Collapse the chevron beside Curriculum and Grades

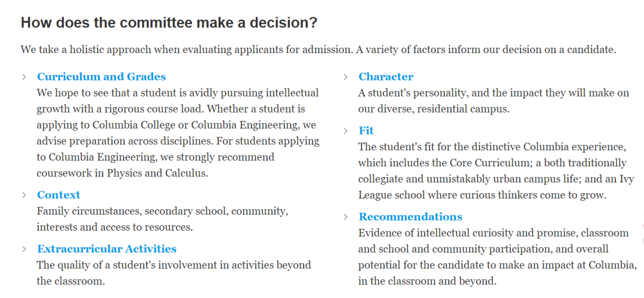coord(24,77)
